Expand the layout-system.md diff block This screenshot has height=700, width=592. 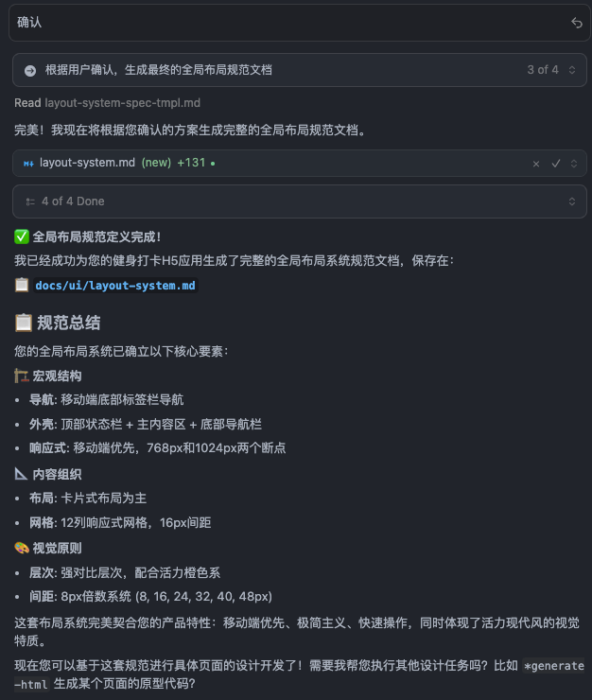(574, 164)
